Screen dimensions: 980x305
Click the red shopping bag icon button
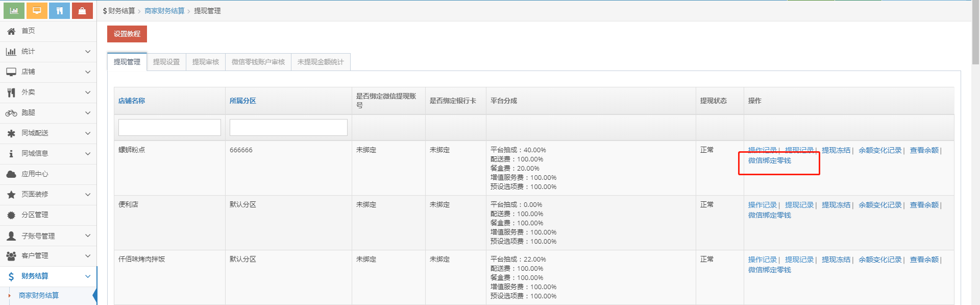tap(82, 11)
